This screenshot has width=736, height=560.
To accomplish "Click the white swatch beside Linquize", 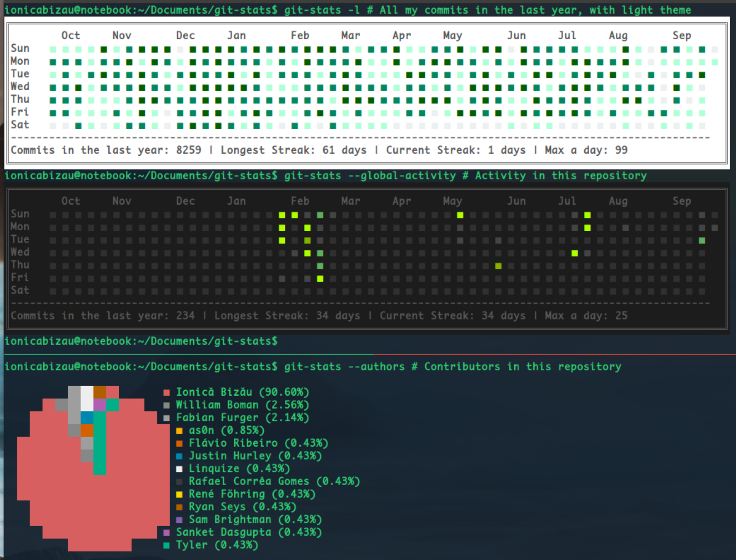I will [179, 469].
